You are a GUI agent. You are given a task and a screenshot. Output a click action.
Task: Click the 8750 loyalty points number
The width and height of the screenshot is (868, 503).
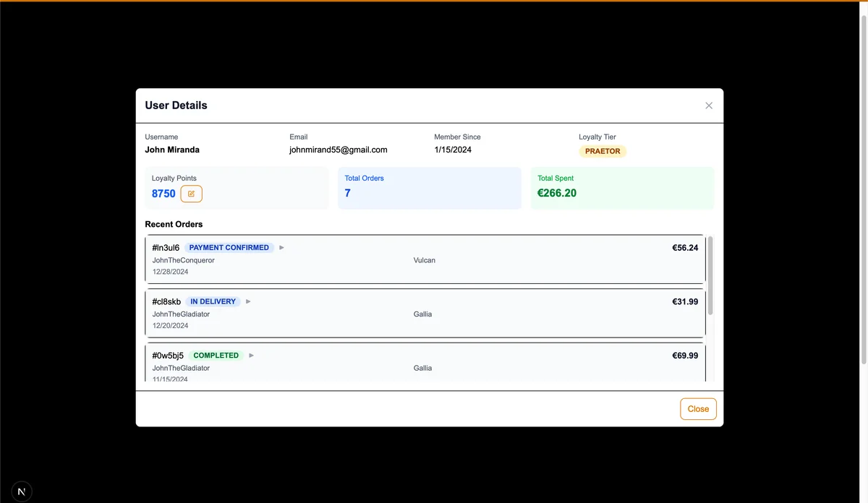coord(163,194)
